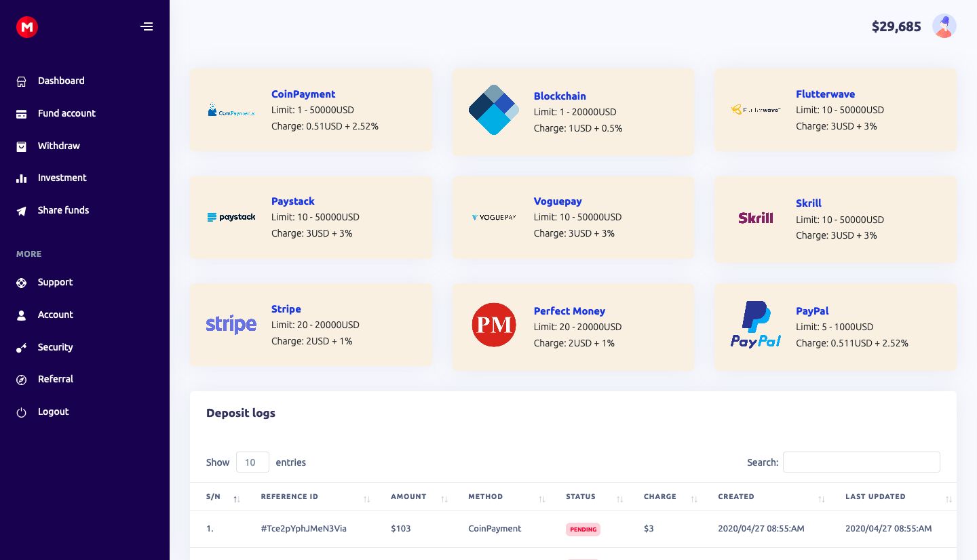Click the Deposit logs heading
The height and width of the screenshot is (560, 977).
tap(241, 413)
